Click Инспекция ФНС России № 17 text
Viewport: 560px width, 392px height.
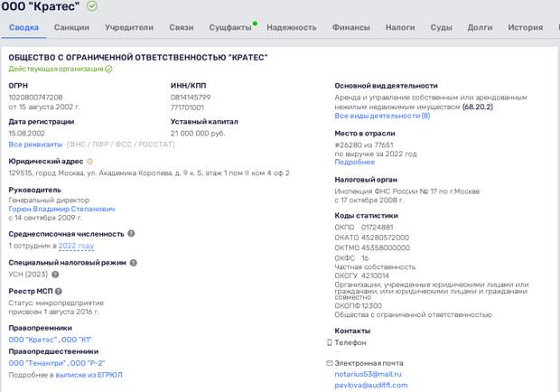tap(407, 191)
